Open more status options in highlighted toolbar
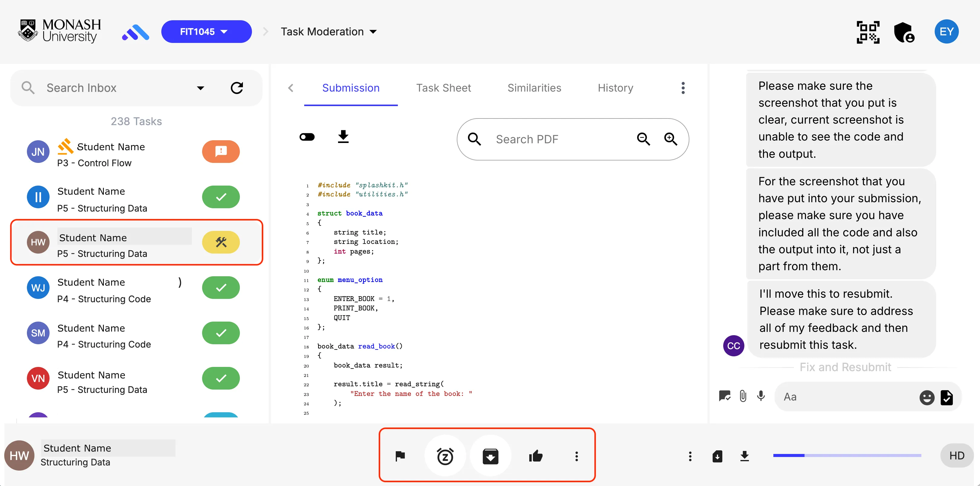This screenshot has height=486, width=980. click(x=576, y=456)
